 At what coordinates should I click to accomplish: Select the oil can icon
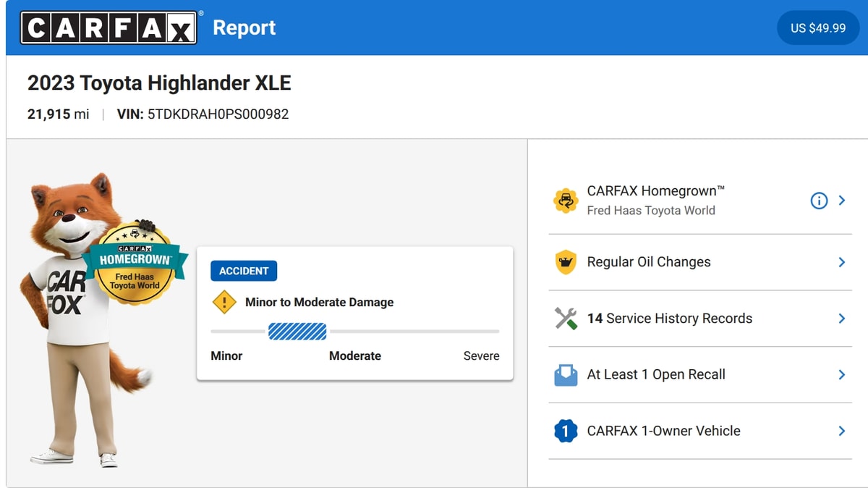pos(566,262)
